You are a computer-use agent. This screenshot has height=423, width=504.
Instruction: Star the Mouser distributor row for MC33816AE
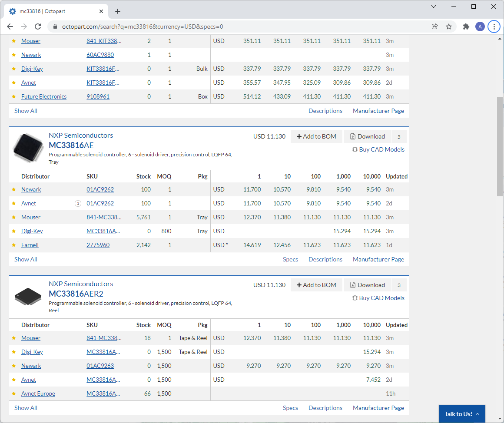(13, 217)
